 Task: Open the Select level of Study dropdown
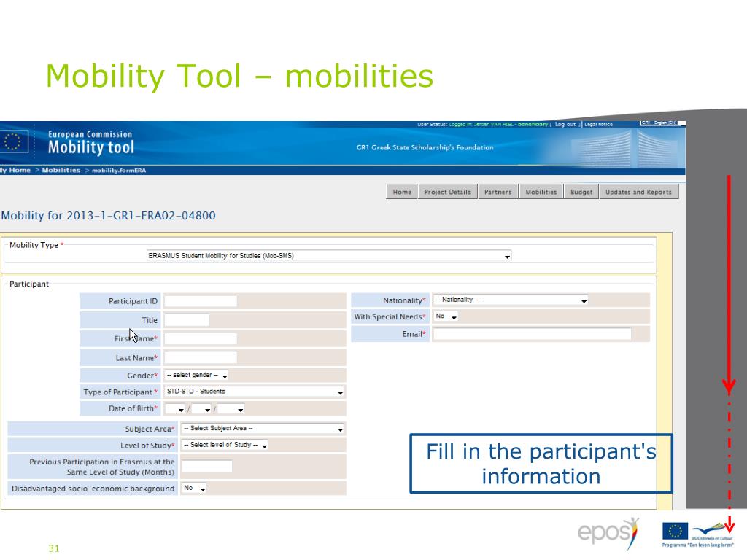[x=225, y=445]
